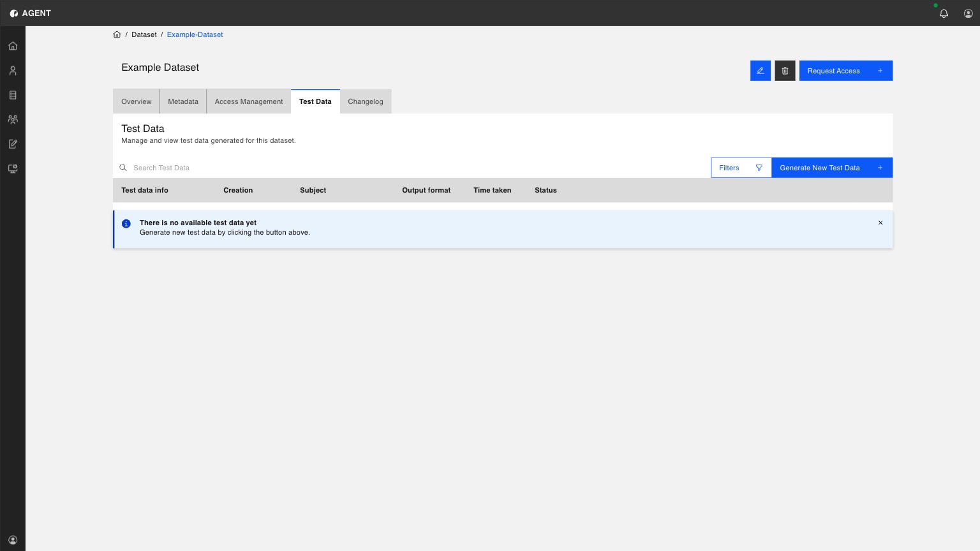The width and height of the screenshot is (980, 551).
Task: Click the notifications bell icon
Action: [944, 13]
